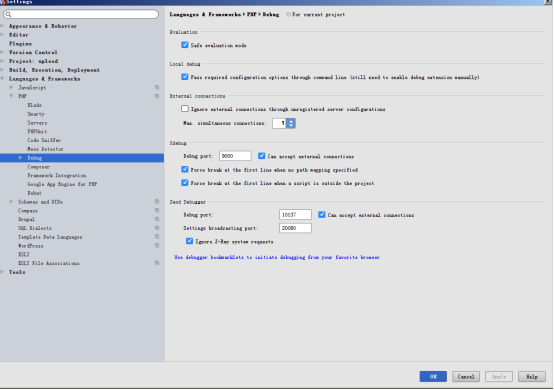Screen dimensions: 554x390
Task: Click the Xdebug debug port field
Action: [235, 156]
